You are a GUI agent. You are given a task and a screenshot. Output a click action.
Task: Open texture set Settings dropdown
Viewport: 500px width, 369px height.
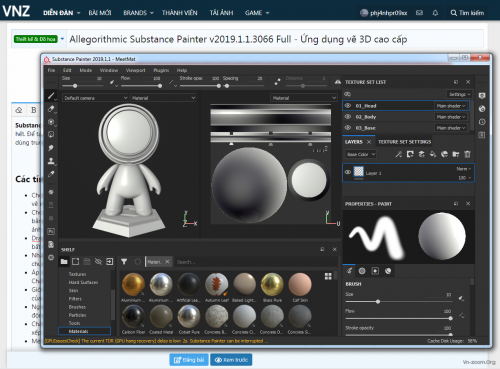pyautogui.click(x=459, y=94)
